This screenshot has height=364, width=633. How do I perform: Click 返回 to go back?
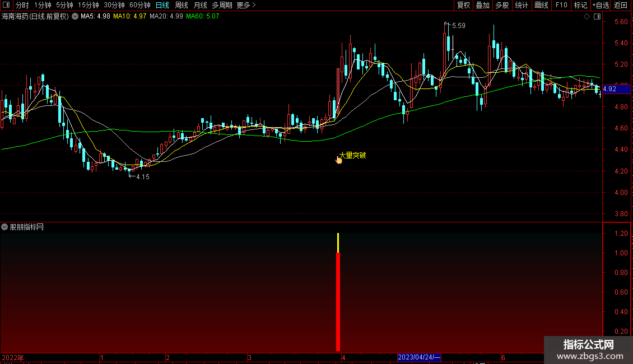(621, 5)
